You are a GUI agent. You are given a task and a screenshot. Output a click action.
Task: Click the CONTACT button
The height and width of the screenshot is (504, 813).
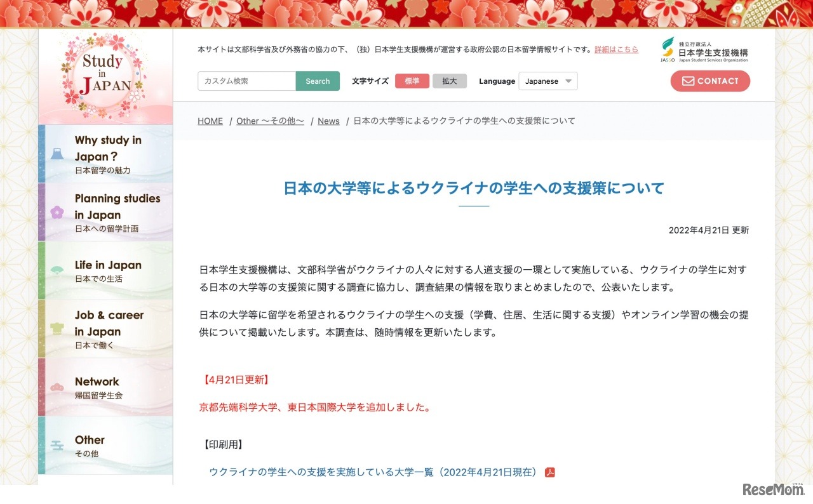710,81
